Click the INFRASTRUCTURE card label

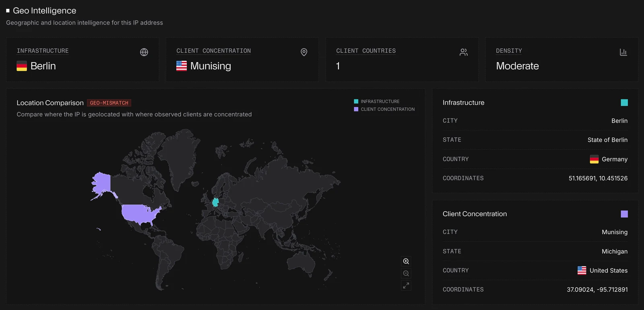pyautogui.click(x=43, y=51)
